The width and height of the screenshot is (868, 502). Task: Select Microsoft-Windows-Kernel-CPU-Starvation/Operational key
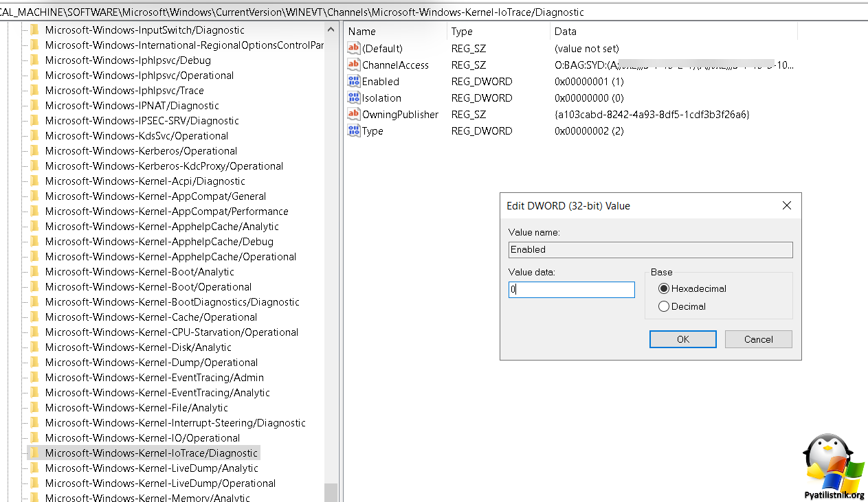tap(172, 332)
